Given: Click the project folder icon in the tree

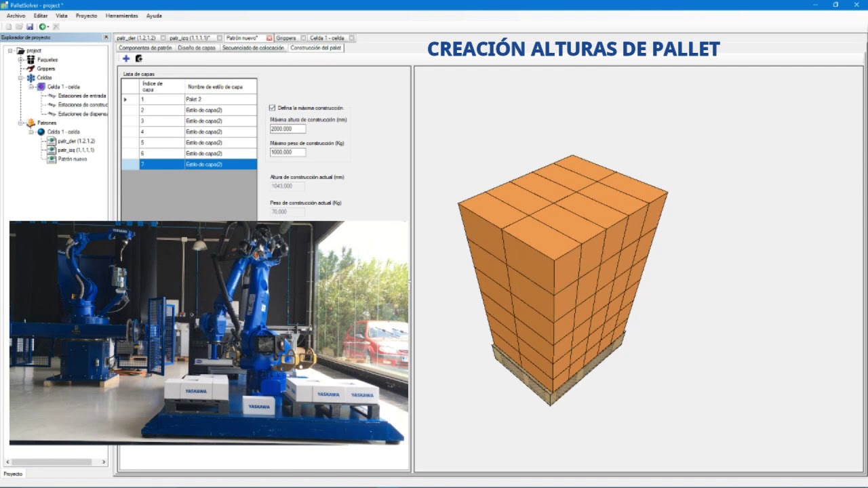Looking at the screenshot, I should click(21, 51).
